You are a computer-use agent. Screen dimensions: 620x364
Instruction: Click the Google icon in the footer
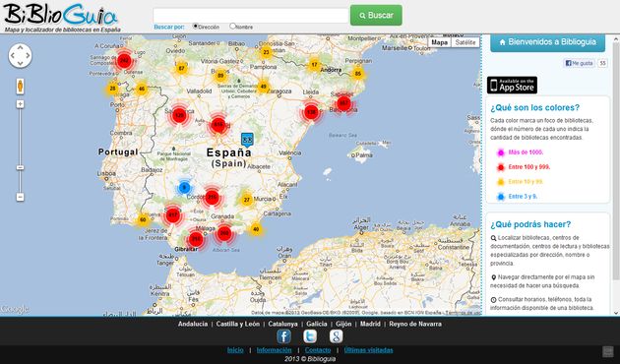click(337, 336)
